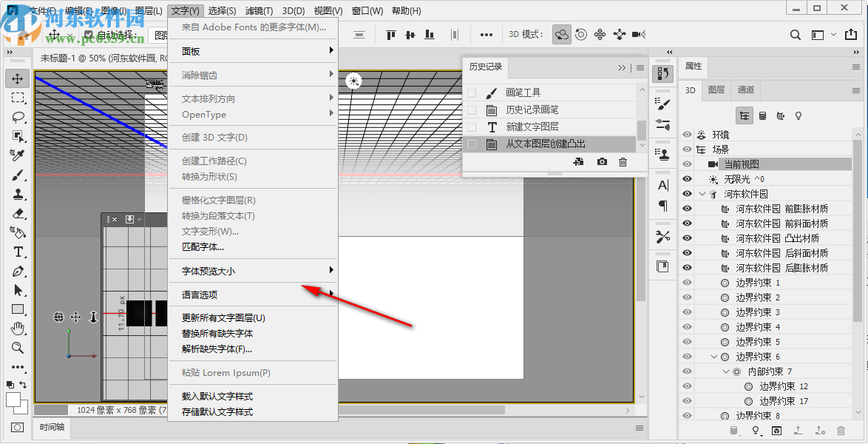868x444 pixels.
Task: Select the Move tool
Action: 17,78
